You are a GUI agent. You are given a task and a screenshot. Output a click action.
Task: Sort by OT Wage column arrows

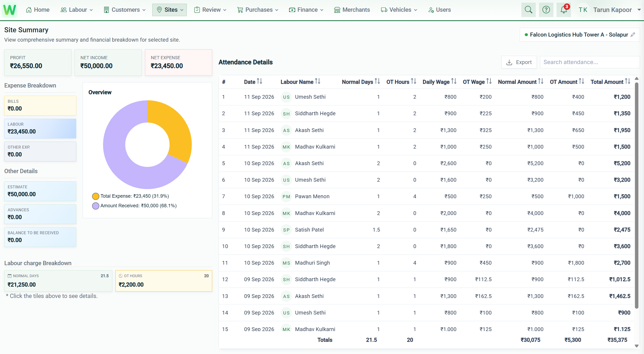coord(489,81)
